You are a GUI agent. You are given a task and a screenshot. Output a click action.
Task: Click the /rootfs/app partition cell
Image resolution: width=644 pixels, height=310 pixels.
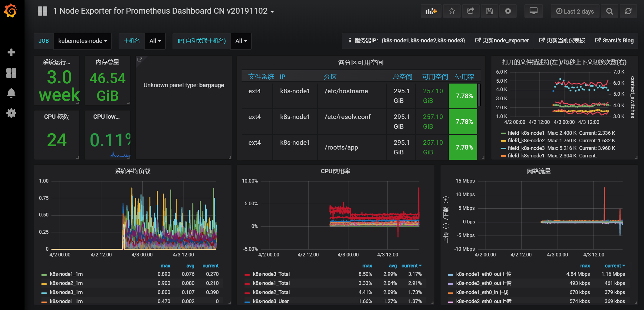tap(352, 147)
